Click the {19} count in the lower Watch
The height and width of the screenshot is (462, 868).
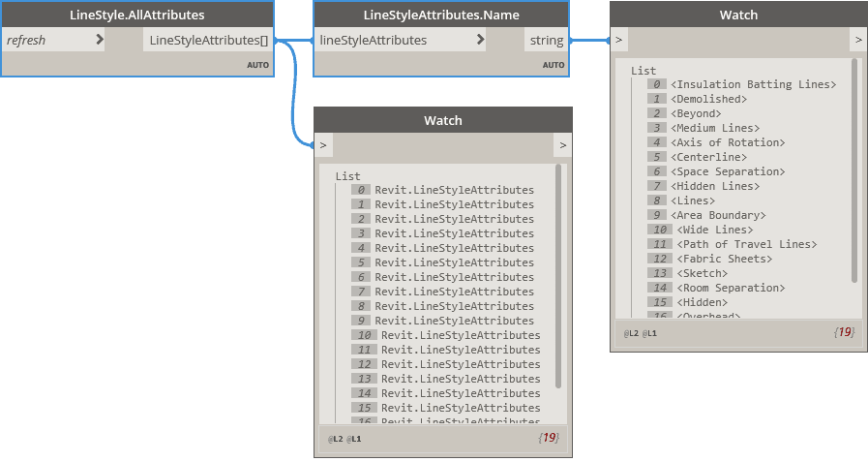pyautogui.click(x=549, y=437)
